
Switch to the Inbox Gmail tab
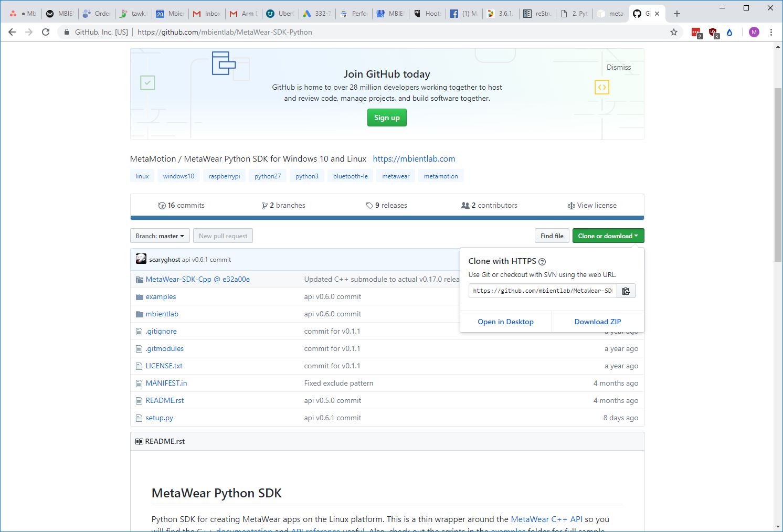(207, 14)
